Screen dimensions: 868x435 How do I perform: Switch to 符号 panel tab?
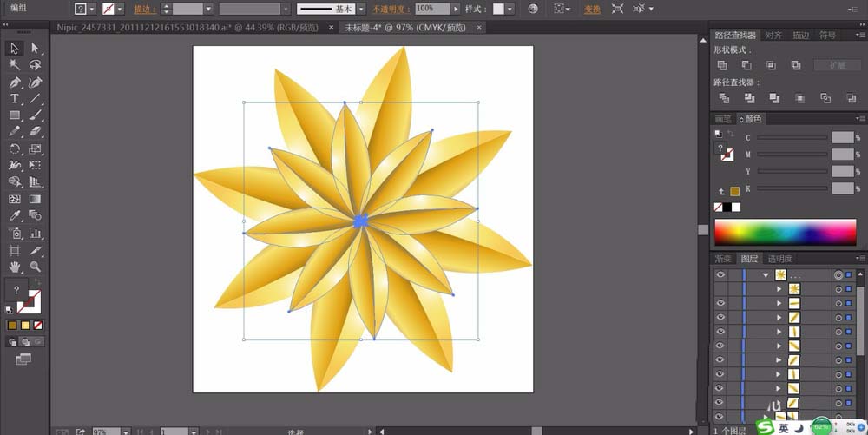pos(827,35)
